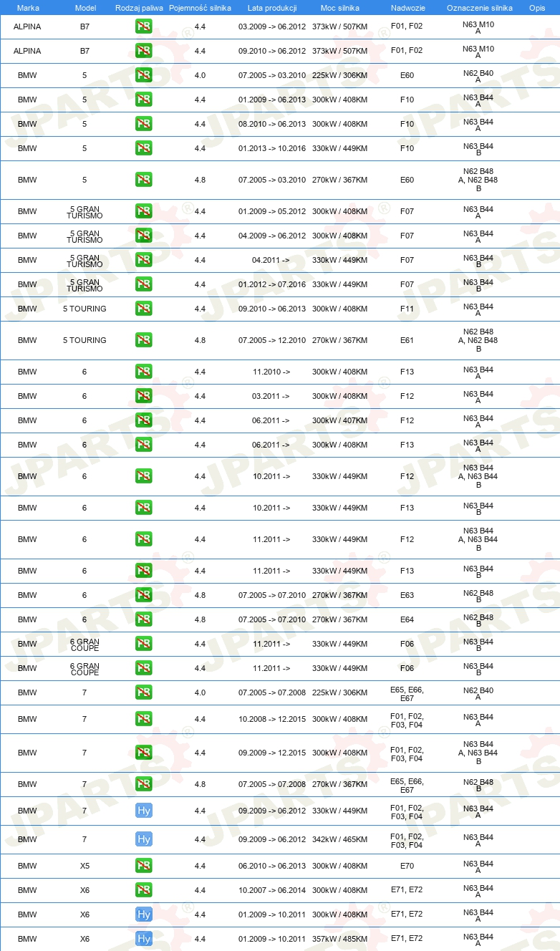Viewport: 560px width, 951px height.
Task: Click the Lata produkcji column header
Action: [272, 8]
